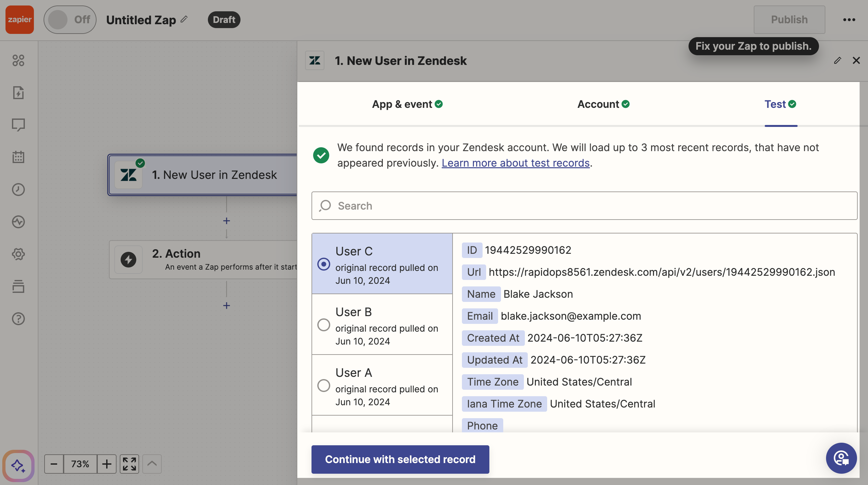Image resolution: width=868 pixels, height=485 pixels.
Task: Open the Zaps file-bolt sidebar icon
Action: (18, 93)
